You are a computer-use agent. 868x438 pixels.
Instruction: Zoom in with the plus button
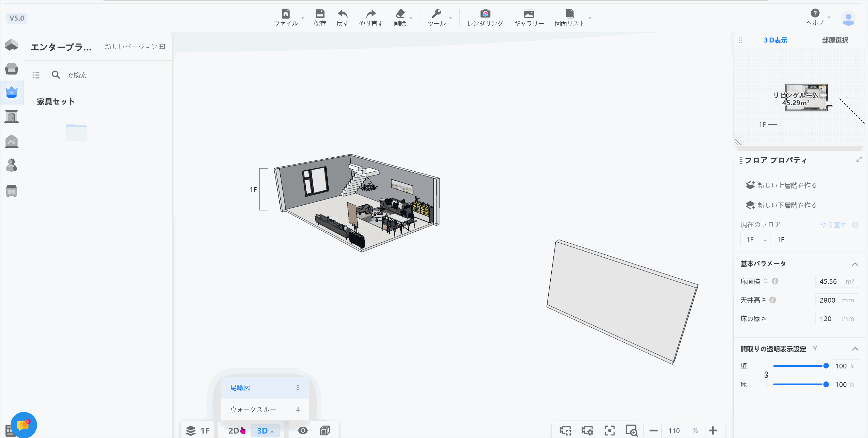coord(713,430)
